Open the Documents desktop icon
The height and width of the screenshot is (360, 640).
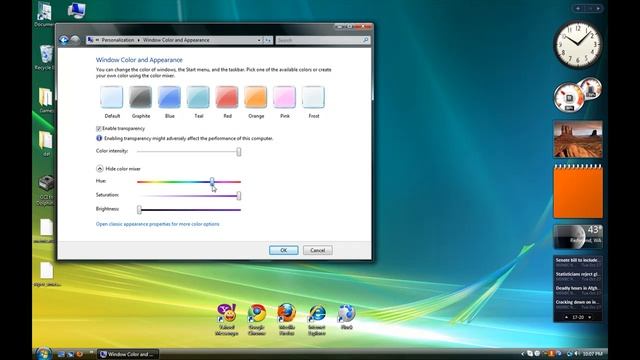click(44, 14)
